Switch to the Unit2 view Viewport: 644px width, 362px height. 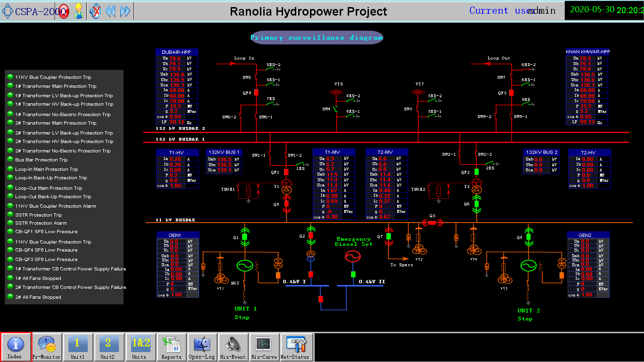tap(108, 347)
